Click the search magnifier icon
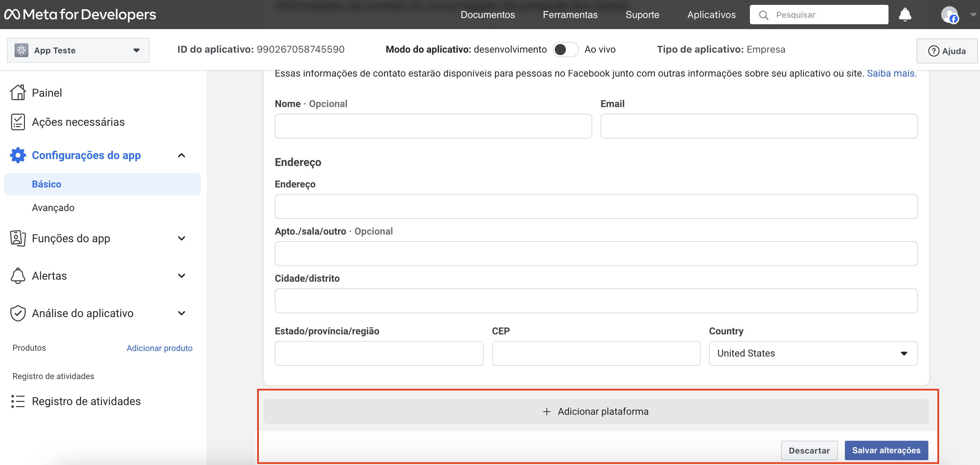This screenshot has width=980, height=465. pyautogui.click(x=763, y=15)
